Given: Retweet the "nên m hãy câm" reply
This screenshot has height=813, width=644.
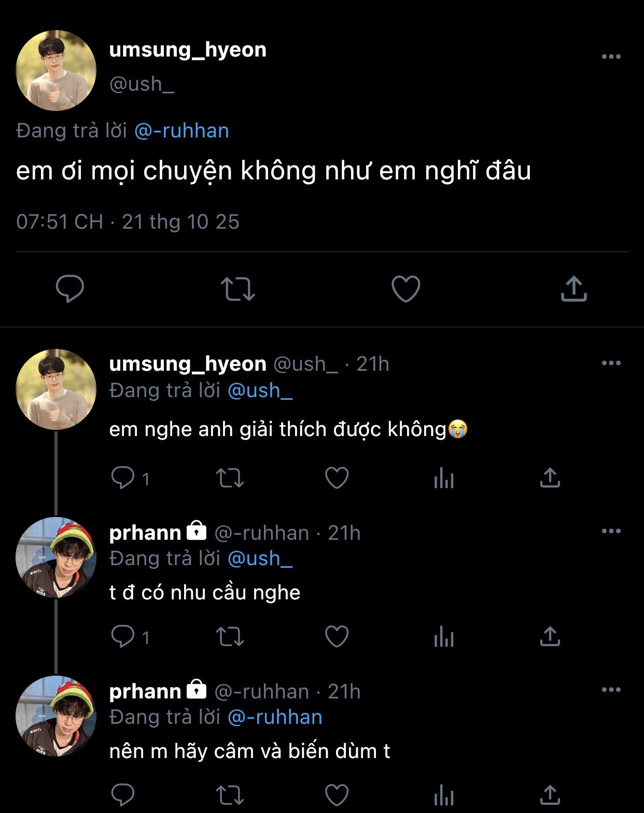Looking at the screenshot, I should click(x=230, y=795).
